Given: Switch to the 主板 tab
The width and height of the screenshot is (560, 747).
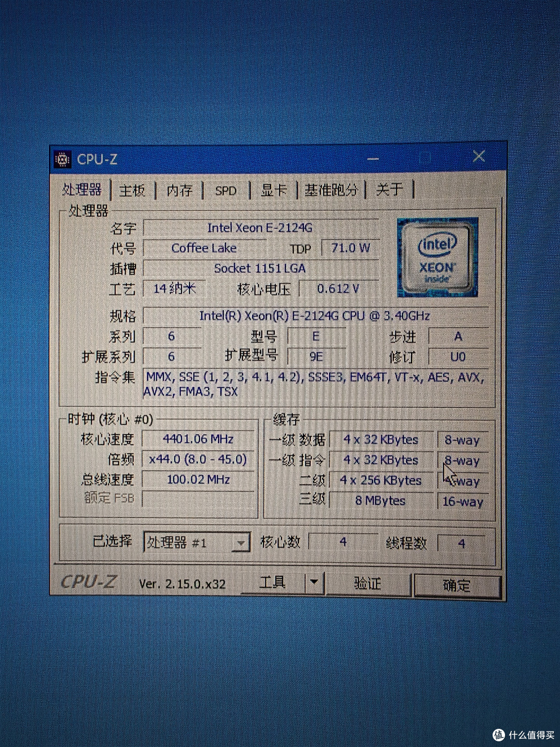Looking at the screenshot, I should click(132, 190).
